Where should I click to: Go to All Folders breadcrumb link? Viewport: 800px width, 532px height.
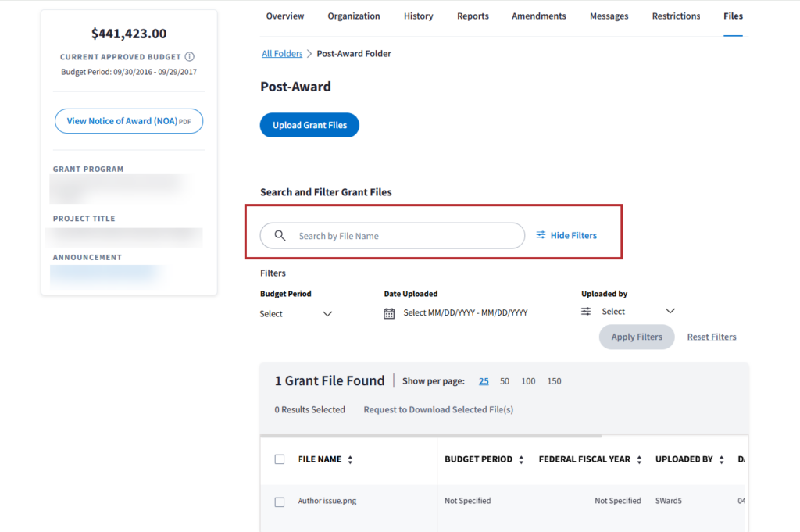pyautogui.click(x=282, y=54)
